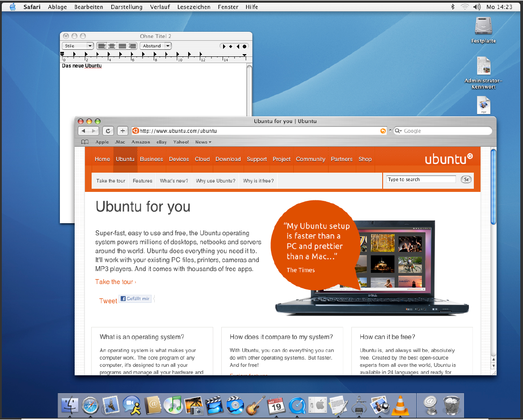Open iPhoto from the Dock

194,405
